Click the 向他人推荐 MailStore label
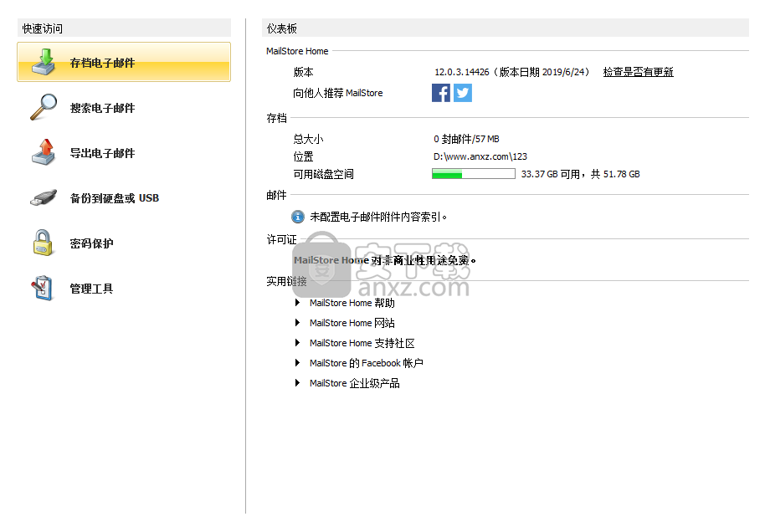765x532 pixels. (x=337, y=93)
